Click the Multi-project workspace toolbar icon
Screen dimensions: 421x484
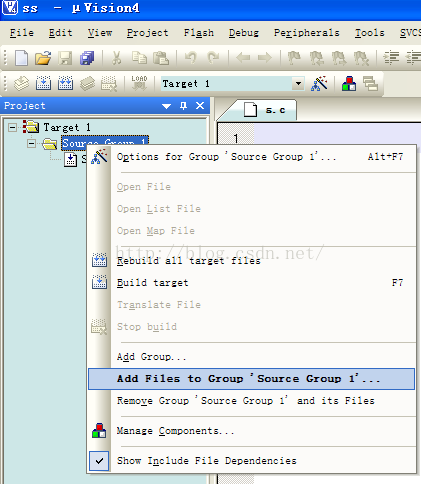point(370,83)
